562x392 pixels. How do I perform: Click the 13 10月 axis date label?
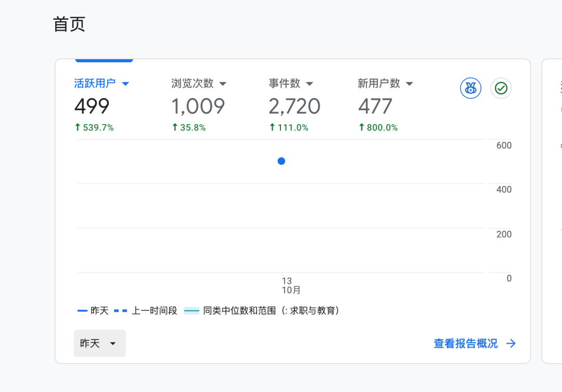tap(291, 285)
